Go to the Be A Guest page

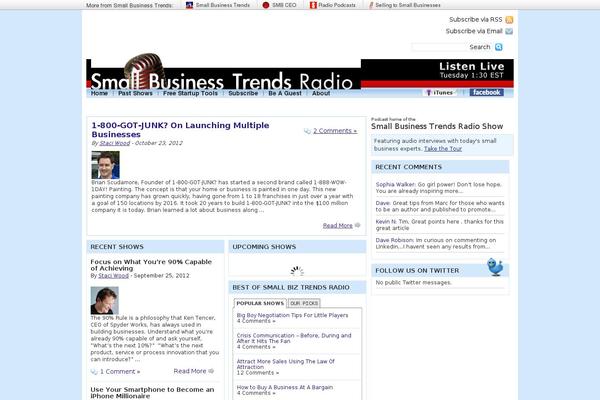(285, 93)
